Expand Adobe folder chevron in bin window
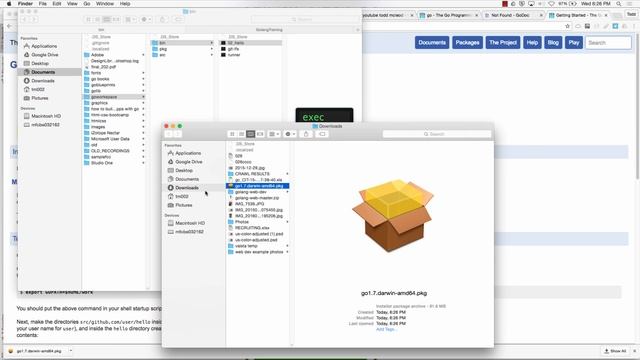Viewport: 640px width, 360px height. [x=143, y=55]
